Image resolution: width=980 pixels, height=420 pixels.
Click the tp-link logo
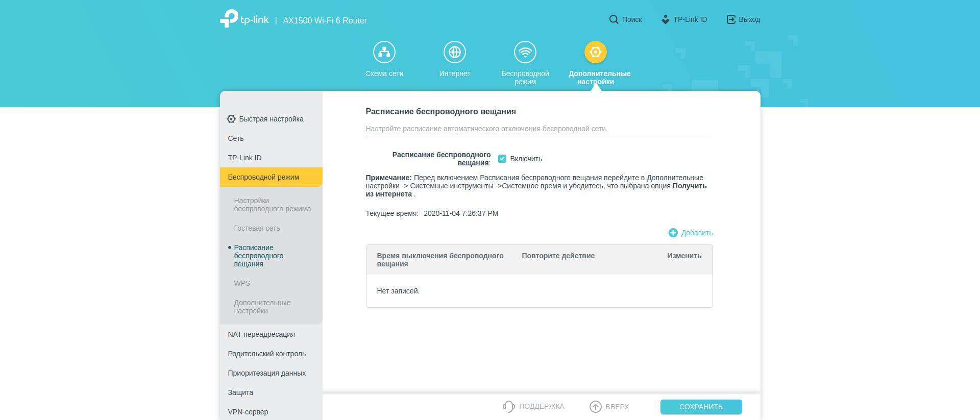click(244, 19)
